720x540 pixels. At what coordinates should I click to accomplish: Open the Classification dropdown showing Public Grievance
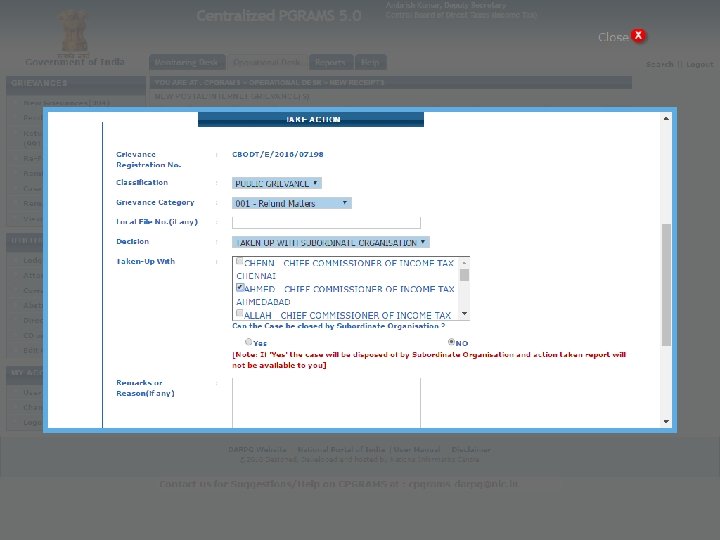tap(276, 183)
